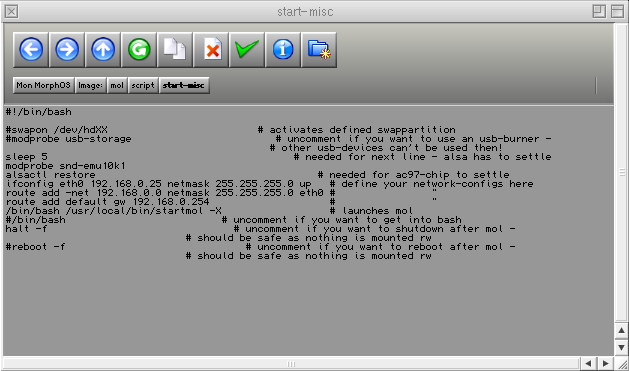
Task: Click the new folder icon
Action: (x=319, y=50)
